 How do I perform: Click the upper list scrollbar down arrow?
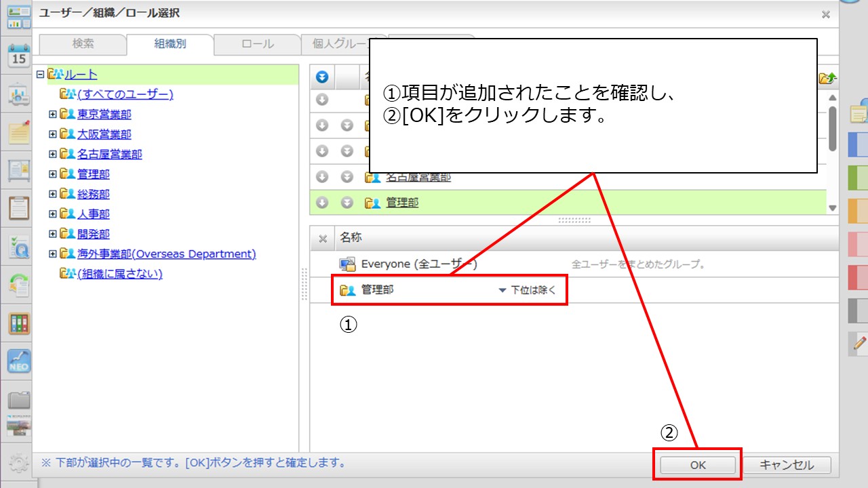(833, 209)
